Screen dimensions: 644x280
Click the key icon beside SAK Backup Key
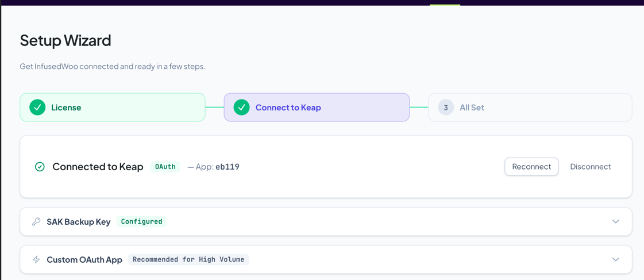coord(36,221)
